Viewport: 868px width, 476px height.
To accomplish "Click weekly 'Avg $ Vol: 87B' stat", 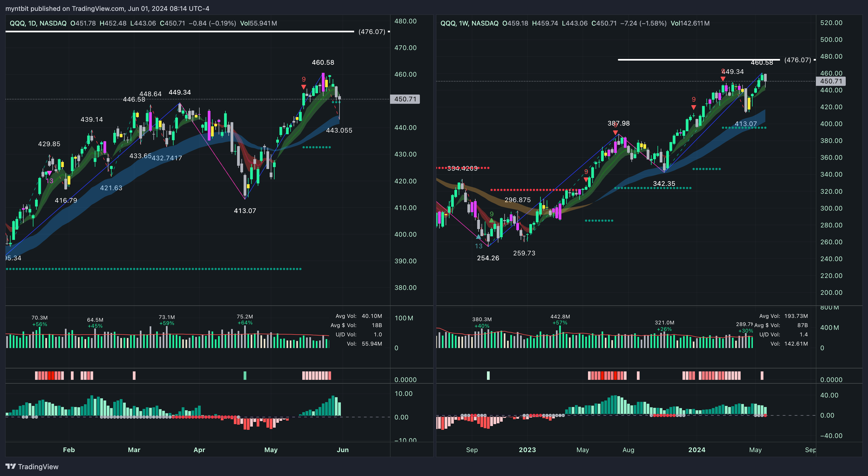I will tap(781, 325).
